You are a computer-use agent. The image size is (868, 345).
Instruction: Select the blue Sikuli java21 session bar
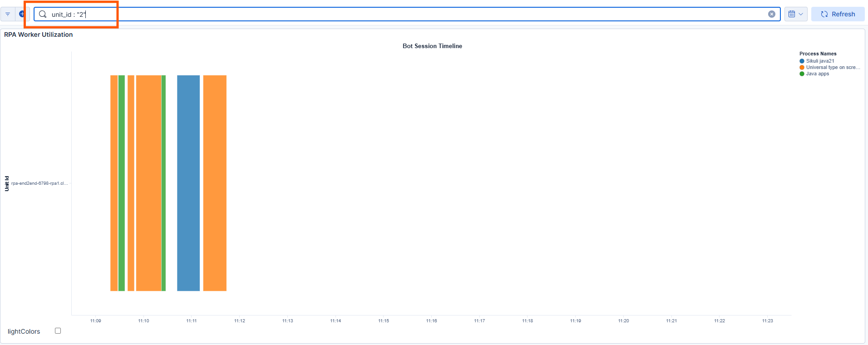(x=188, y=183)
